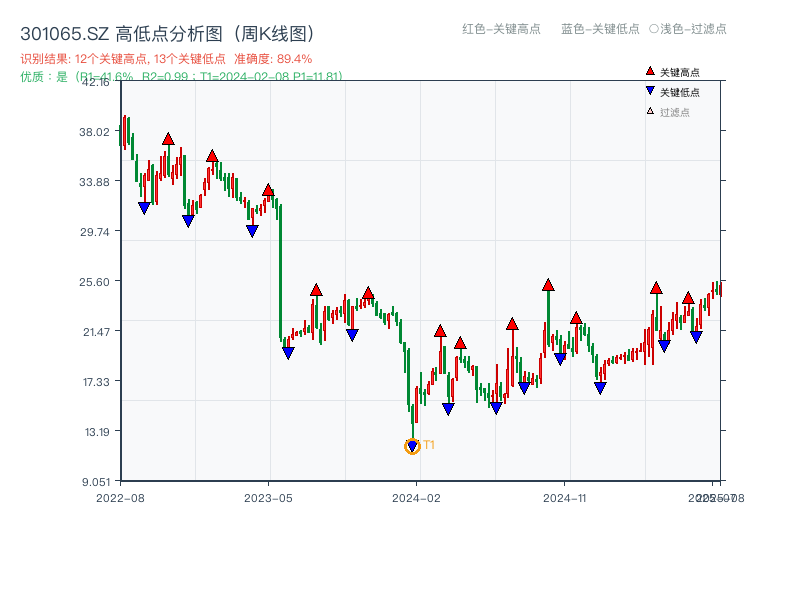This screenshot has width=800, height=600.
Task: Click the y-axis label 25.60
Action: pyautogui.click(x=94, y=282)
